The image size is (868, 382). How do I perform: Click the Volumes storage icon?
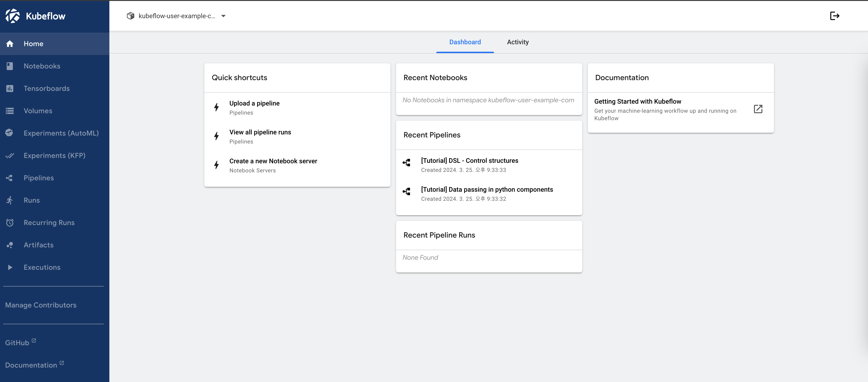click(x=10, y=111)
